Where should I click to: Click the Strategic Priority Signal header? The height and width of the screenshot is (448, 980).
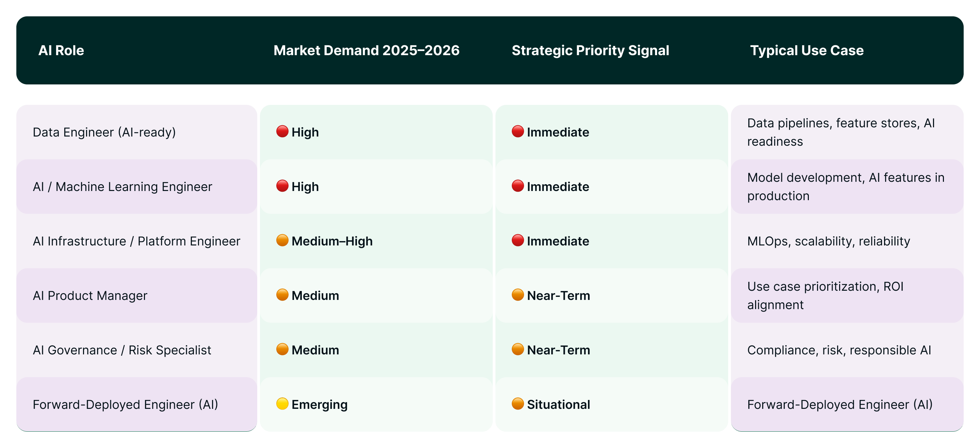(590, 51)
